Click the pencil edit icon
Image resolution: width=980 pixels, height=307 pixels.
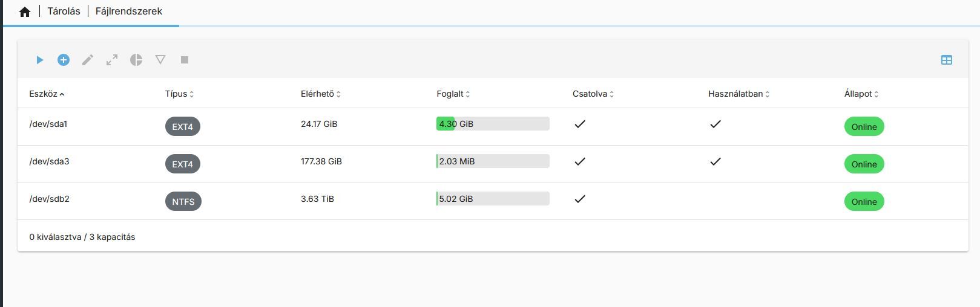pos(88,60)
